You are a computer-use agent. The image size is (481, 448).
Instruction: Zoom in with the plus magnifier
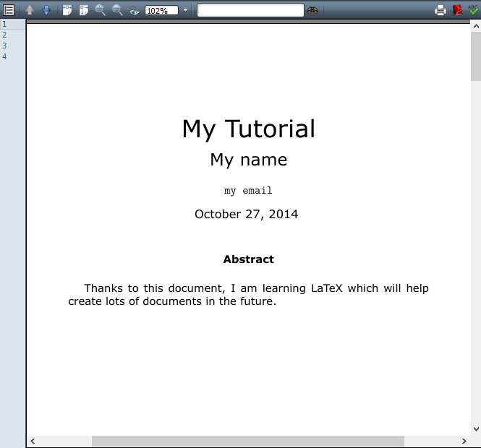[101, 10]
